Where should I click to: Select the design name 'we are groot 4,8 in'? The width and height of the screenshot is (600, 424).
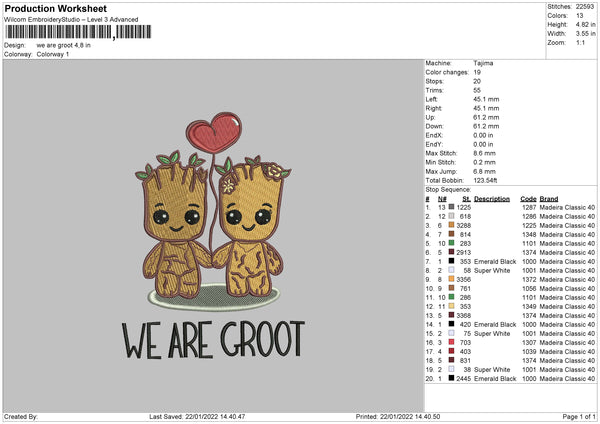[x=64, y=45]
